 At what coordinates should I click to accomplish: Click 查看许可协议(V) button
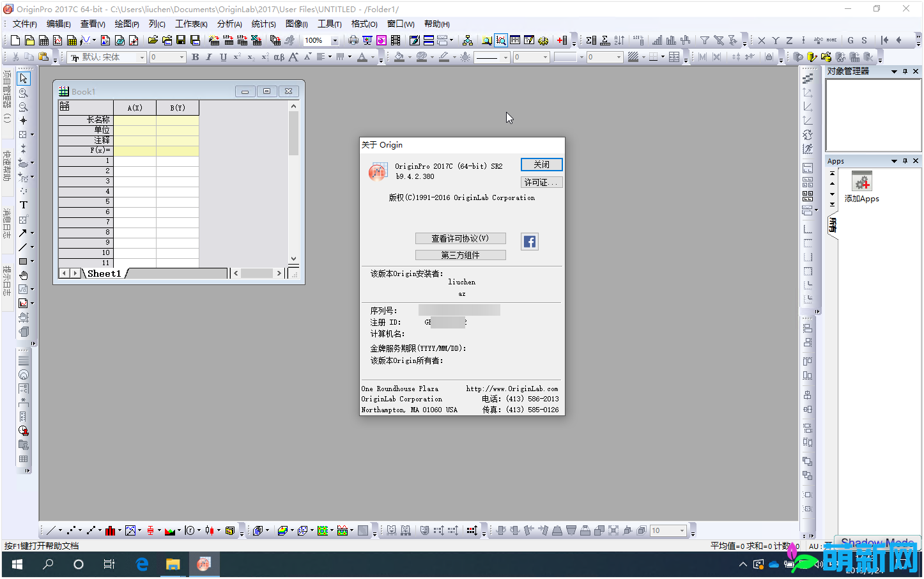[x=461, y=238]
